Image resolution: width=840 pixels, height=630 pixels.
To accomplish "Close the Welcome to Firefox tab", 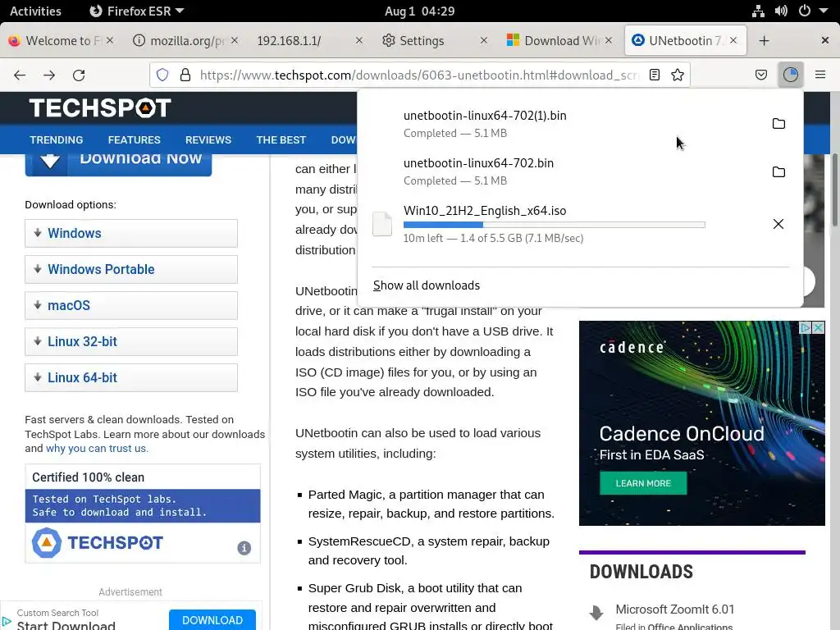I will point(110,40).
